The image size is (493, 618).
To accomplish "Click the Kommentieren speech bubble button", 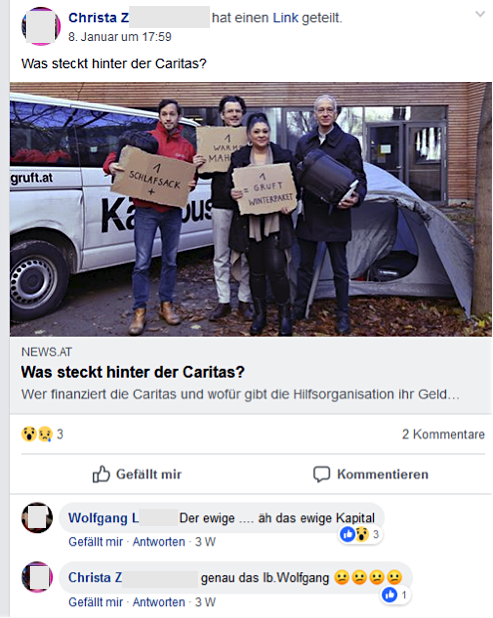I will [370, 474].
